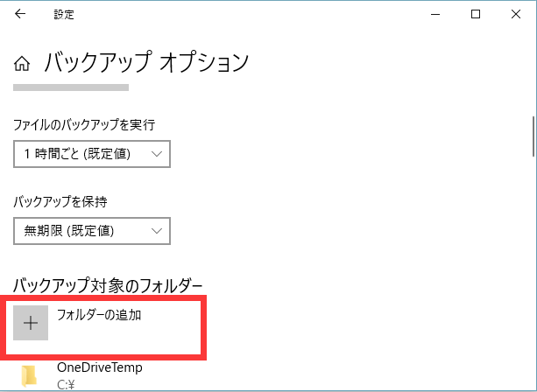
Task: Click the フォルダーの追加 text label
Action: 99,315
